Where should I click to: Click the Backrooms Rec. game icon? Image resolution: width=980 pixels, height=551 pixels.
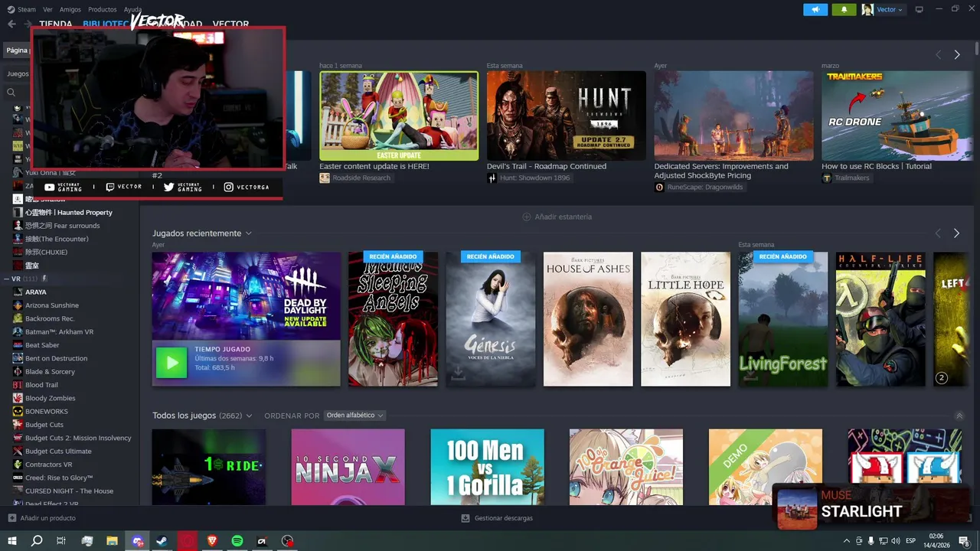pos(18,318)
